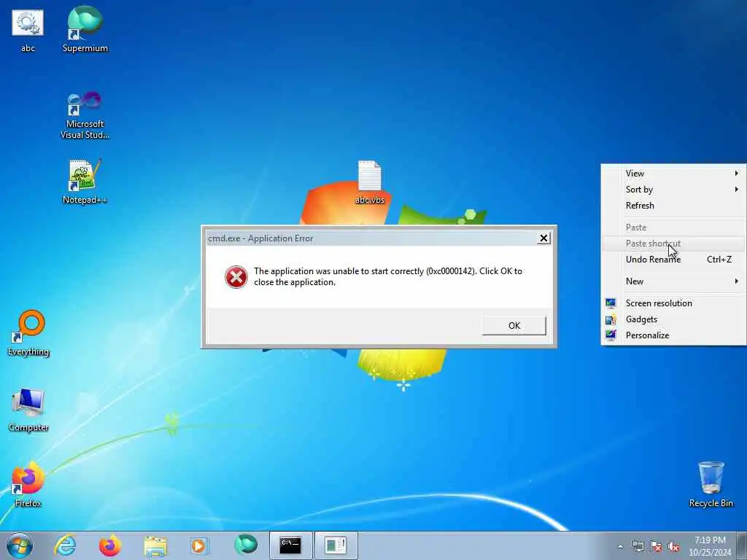Select the Computer desktop icon
The height and width of the screenshot is (560, 747).
coord(28,411)
